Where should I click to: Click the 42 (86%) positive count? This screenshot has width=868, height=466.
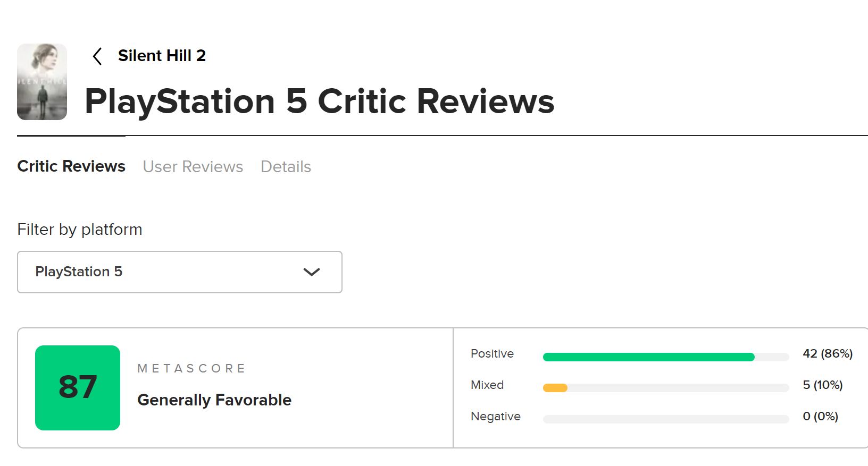click(828, 354)
